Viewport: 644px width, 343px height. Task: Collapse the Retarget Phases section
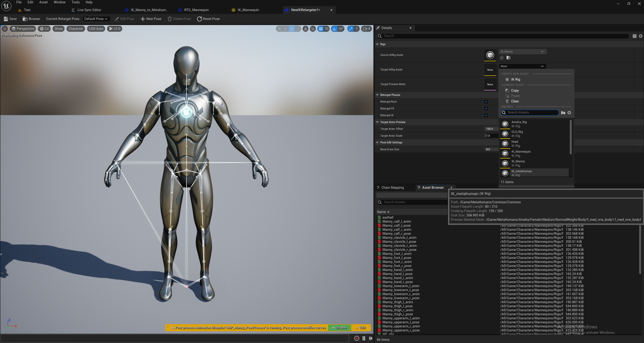[x=377, y=95]
